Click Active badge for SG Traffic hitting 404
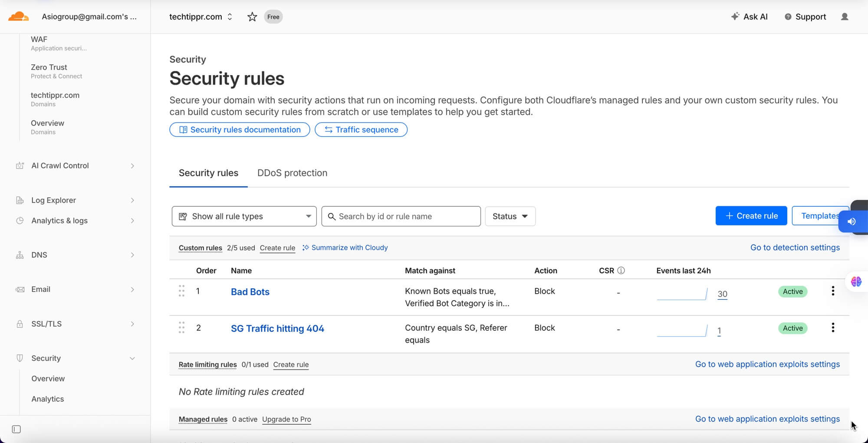The width and height of the screenshot is (868, 443). coord(792,328)
